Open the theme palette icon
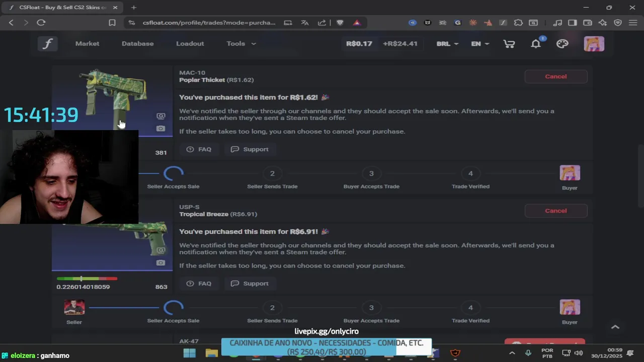644x362 pixels. pyautogui.click(x=562, y=44)
